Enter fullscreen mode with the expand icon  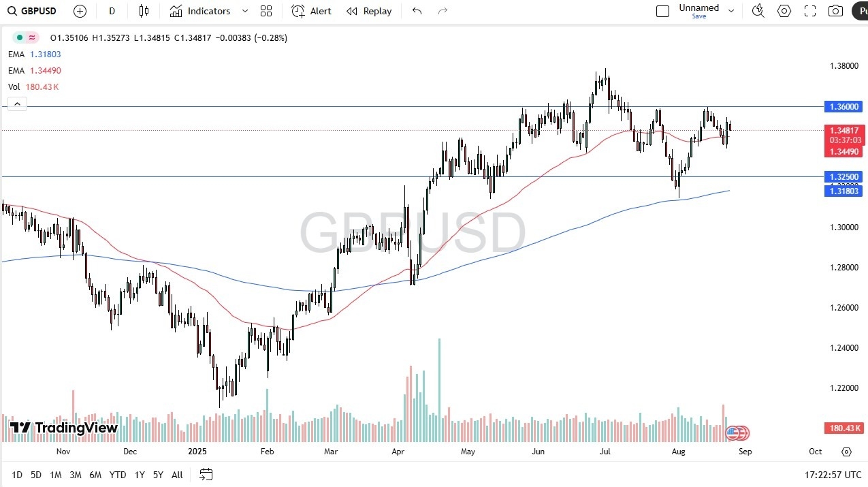click(x=809, y=11)
